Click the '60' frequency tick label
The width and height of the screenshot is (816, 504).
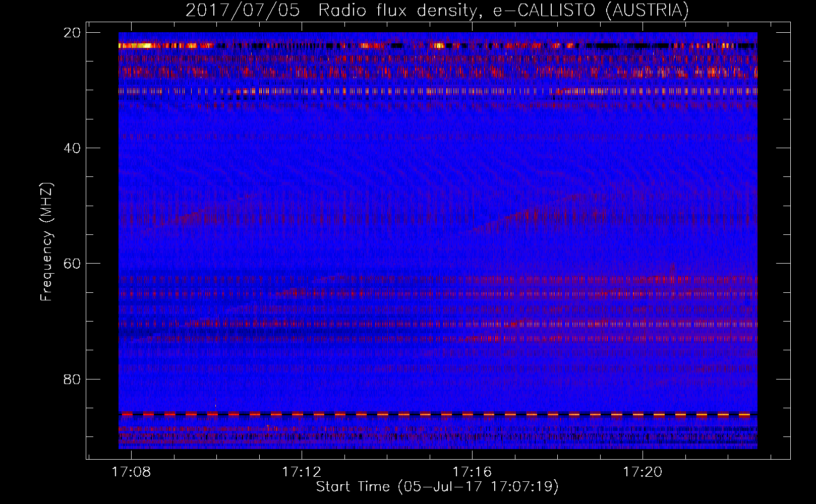pos(73,264)
